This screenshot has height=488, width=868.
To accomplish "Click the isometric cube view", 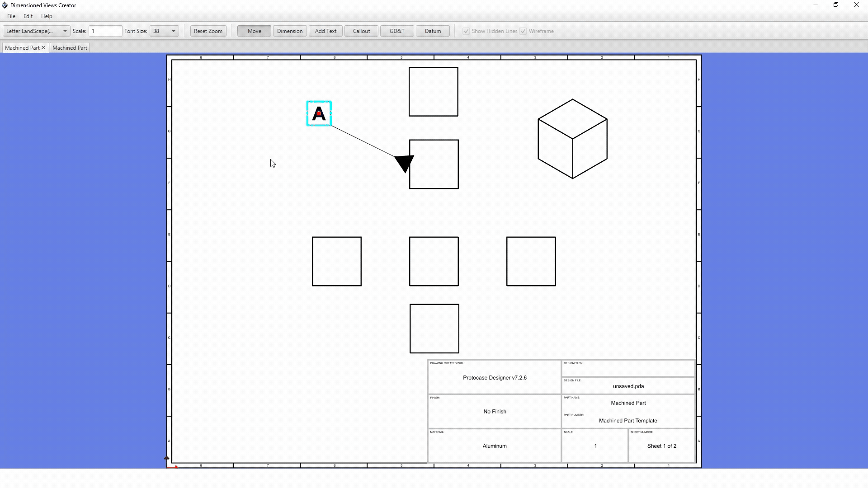I will pyautogui.click(x=572, y=139).
